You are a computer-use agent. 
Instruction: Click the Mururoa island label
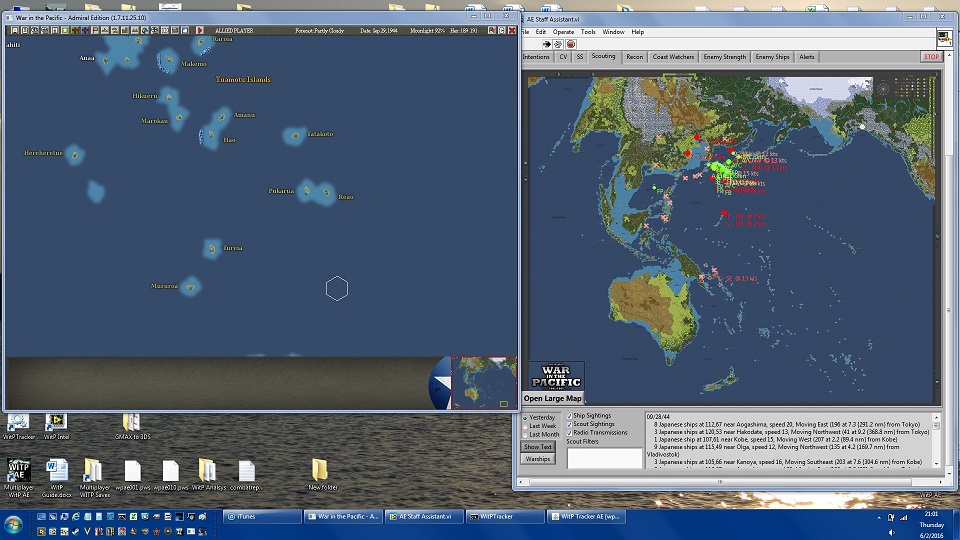coord(164,286)
